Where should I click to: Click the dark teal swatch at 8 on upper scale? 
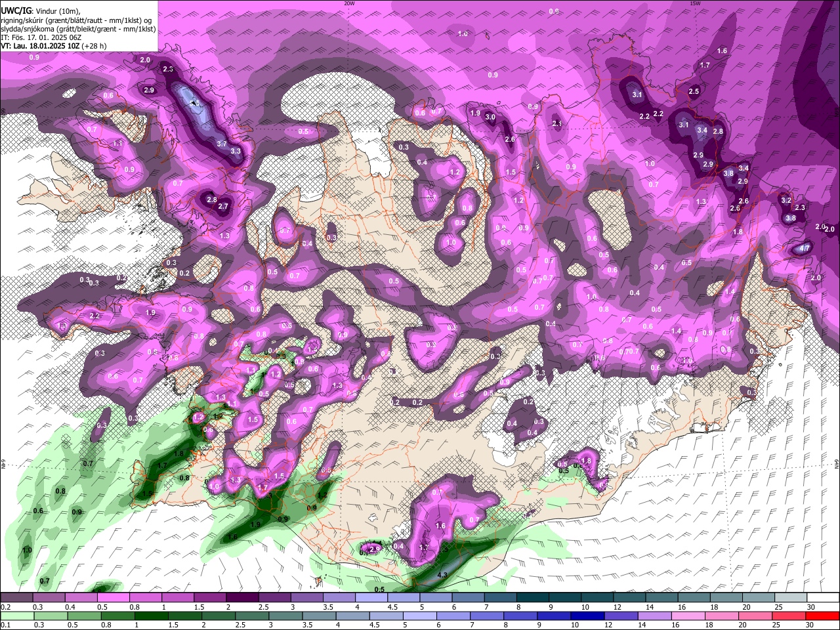pos(532,597)
